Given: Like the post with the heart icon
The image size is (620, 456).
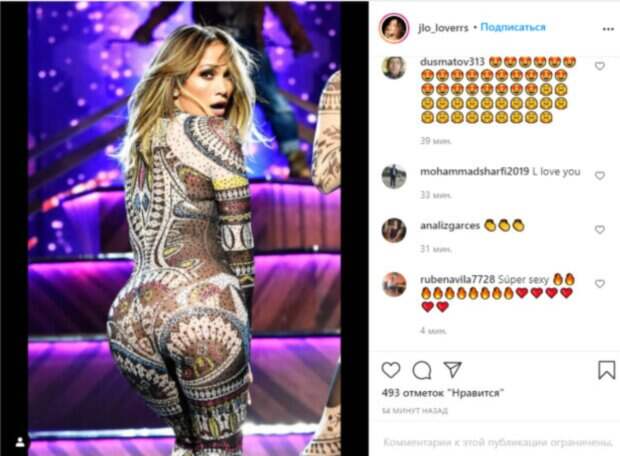Looking at the screenshot, I should (391, 370).
